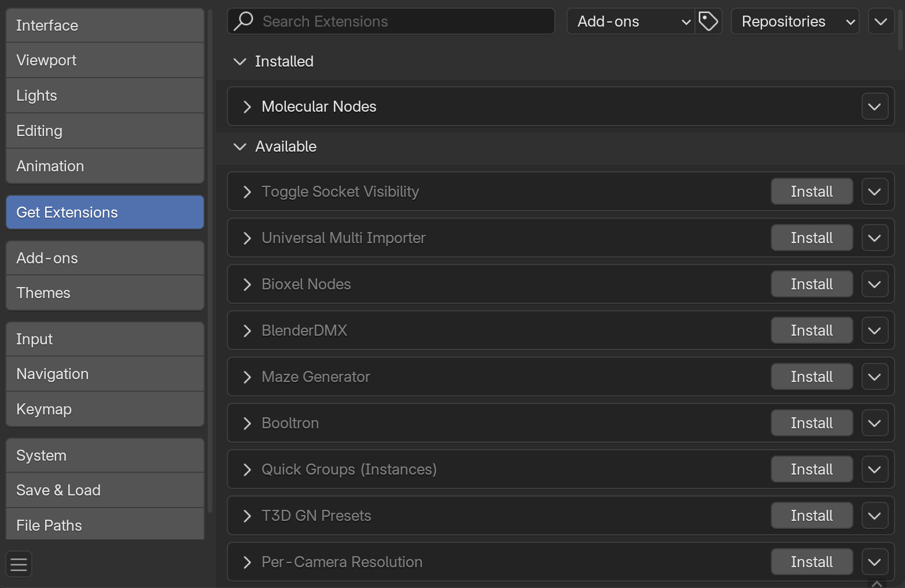
Task: Select the Interface preferences category
Action: tap(104, 25)
